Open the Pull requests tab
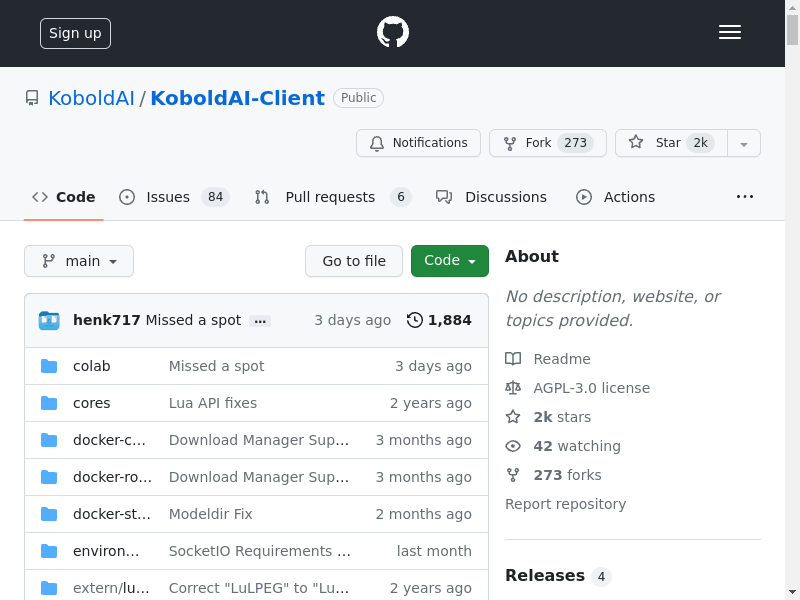800x600 pixels. click(x=333, y=197)
